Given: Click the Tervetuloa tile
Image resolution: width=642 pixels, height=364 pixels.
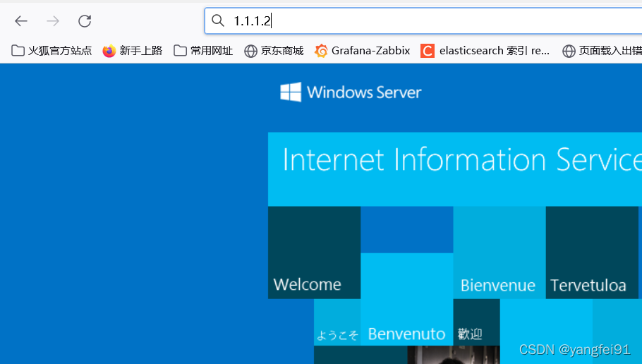Looking at the screenshot, I should click(592, 253).
